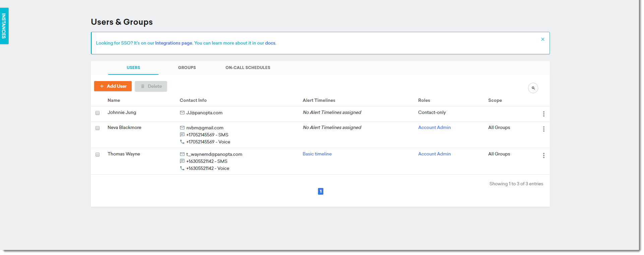The height and width of the screenshot is (255, 644).
Task: Follow the Integrations page link
Action: [174, 43]
